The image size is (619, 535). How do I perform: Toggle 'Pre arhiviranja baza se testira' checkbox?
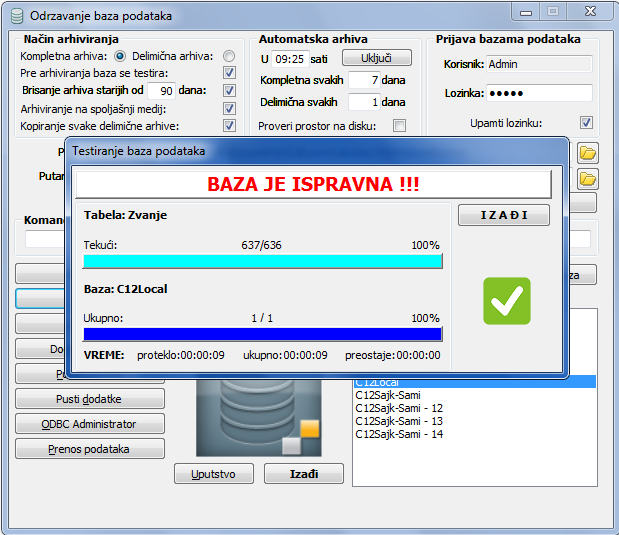[x=229, y=73]
